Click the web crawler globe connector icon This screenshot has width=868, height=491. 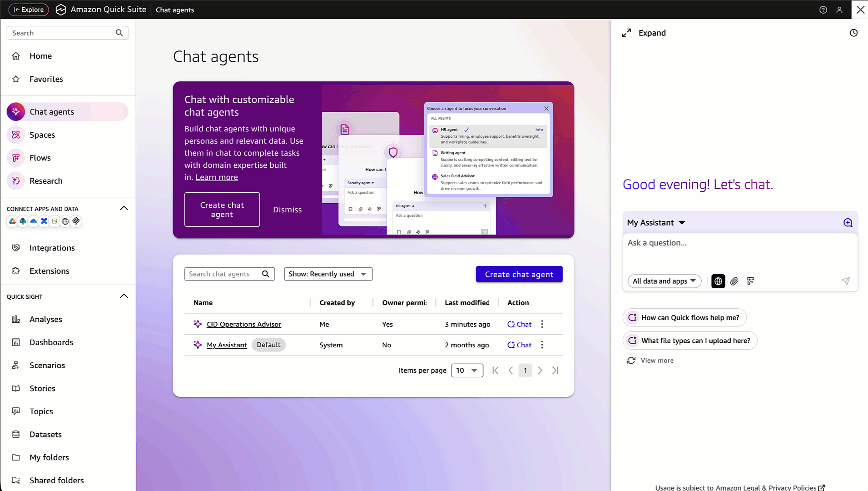point(65,221)
